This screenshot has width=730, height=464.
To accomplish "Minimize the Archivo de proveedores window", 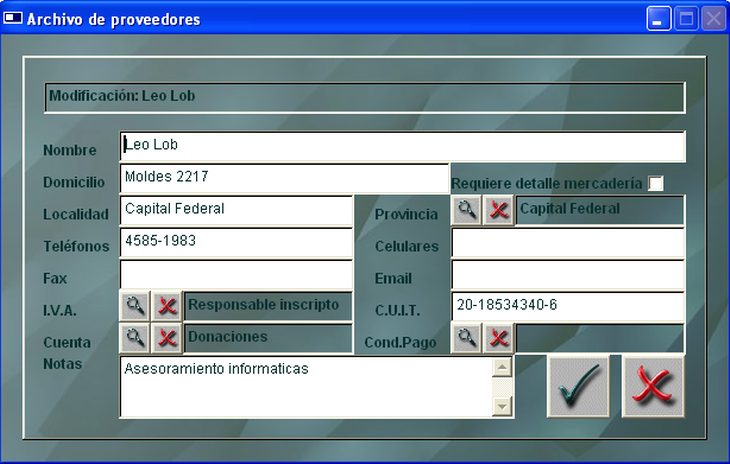I will pyautogui.click(x=659, y=19).
